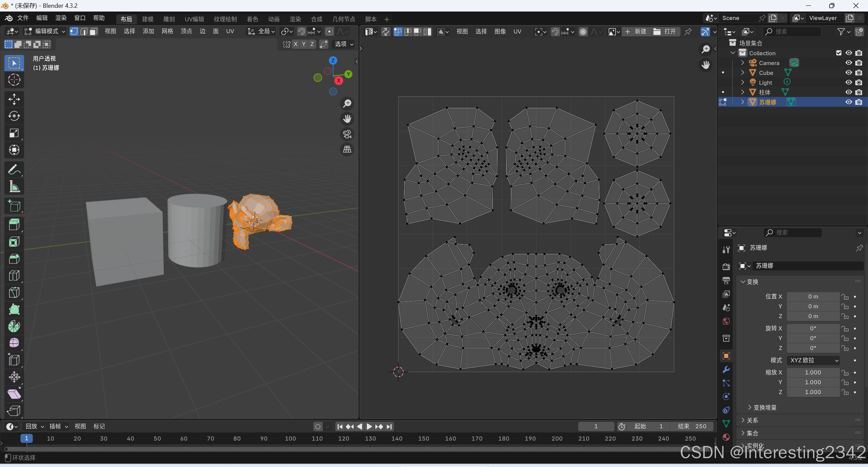Select the Knife tool
868x467 pixels.
(x=14, y=292)
